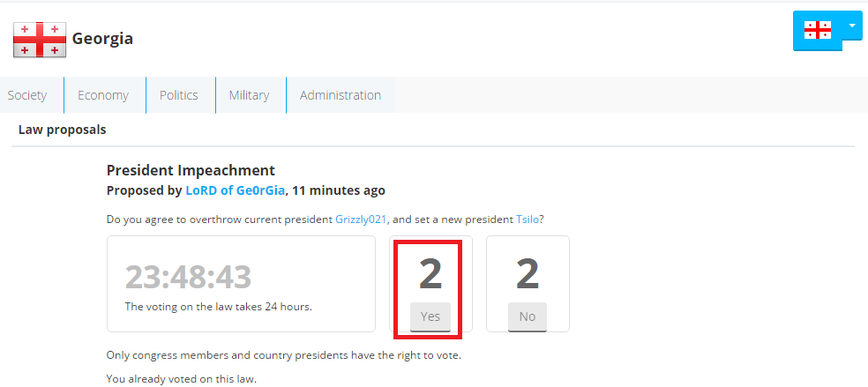Click the President Impeachment proposal title
The height and width of the screenshot is (387, 868).
pyautogui.click(x=191, y=170)
